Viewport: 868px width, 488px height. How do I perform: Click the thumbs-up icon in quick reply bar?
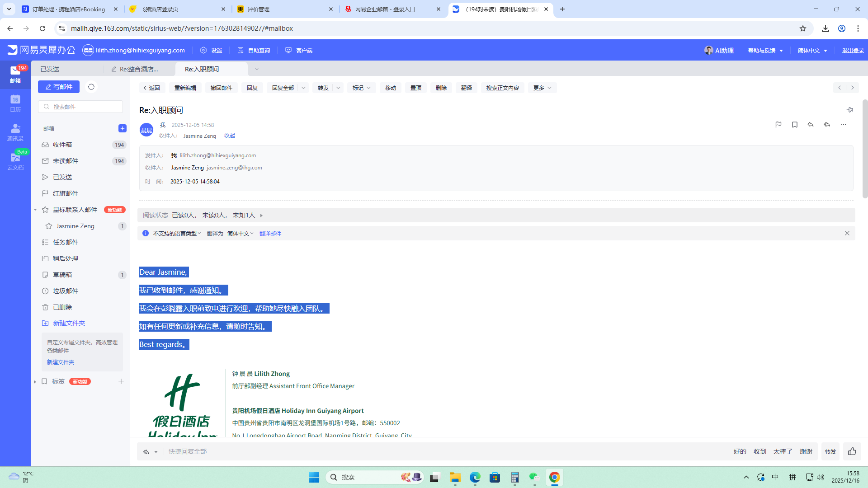tap(852, 451)
